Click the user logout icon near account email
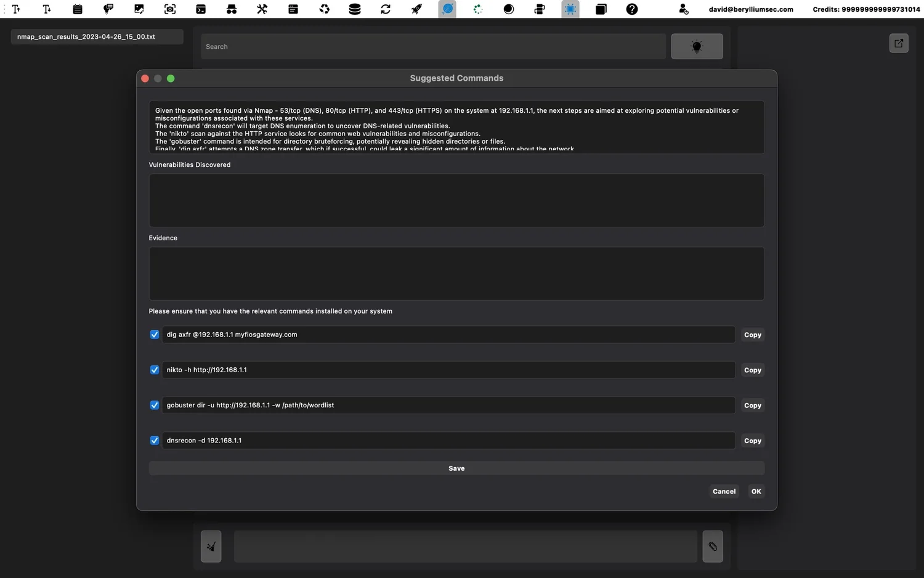This screenshot has width=924, height=578. (x=683, y=9)
